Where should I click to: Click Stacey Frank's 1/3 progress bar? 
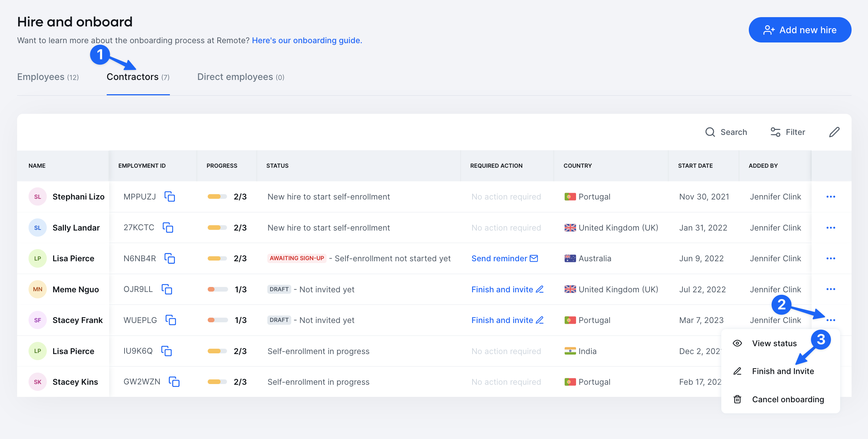click(218, 320)
